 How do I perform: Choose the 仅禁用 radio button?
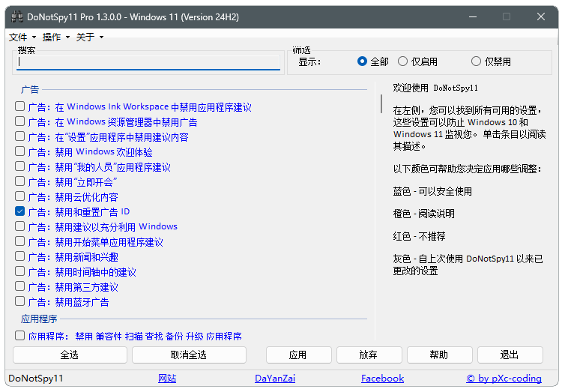click(x=476, y=61)
